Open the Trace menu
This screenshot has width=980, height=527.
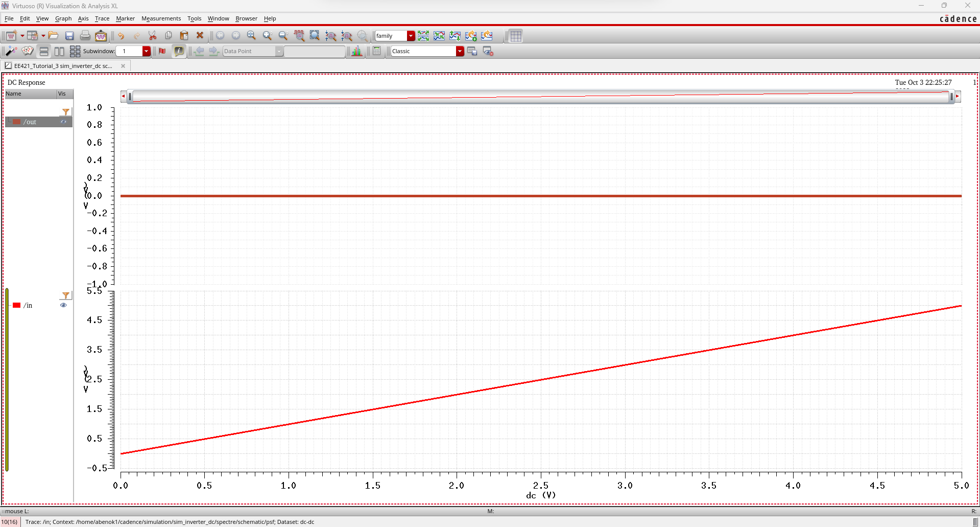pyautogui.click(x=102, y=18)
